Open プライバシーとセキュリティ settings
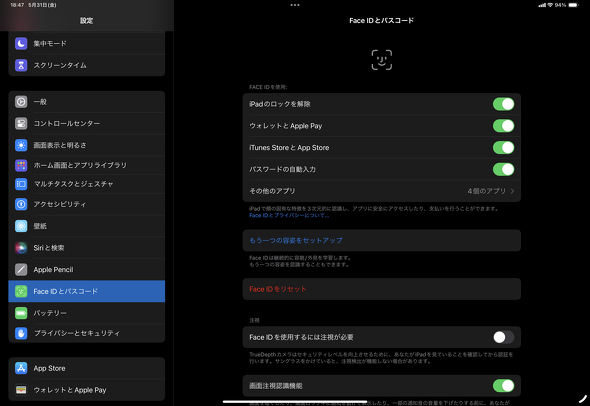This screenshot has height=406, width=590. click(87, 333)
